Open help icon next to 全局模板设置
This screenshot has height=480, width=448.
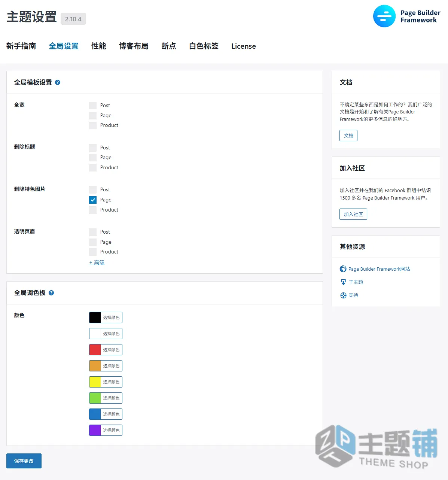[x=58, y=82]
